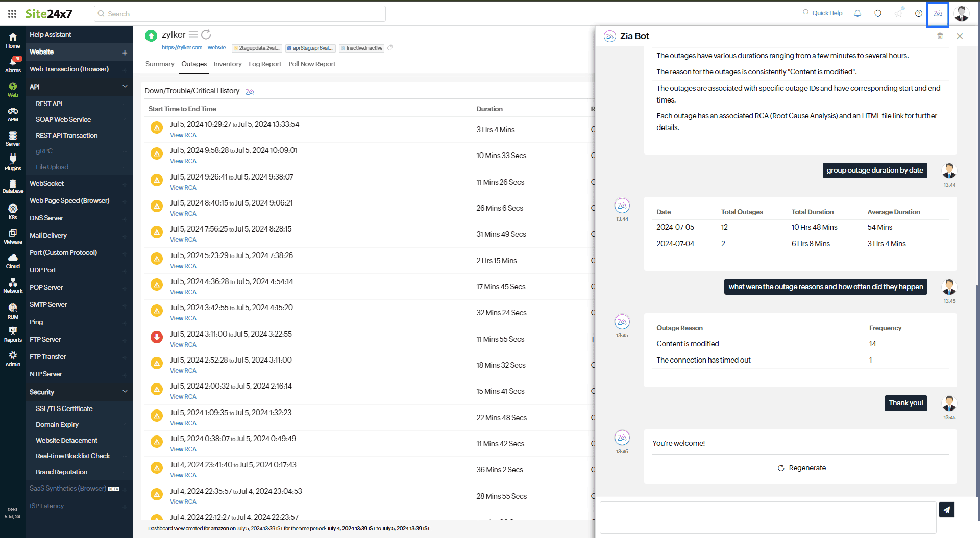Click the Site24x7 logo
This screenshot has width=980, height=538.
pyautogui.click(x=48, y=14)
